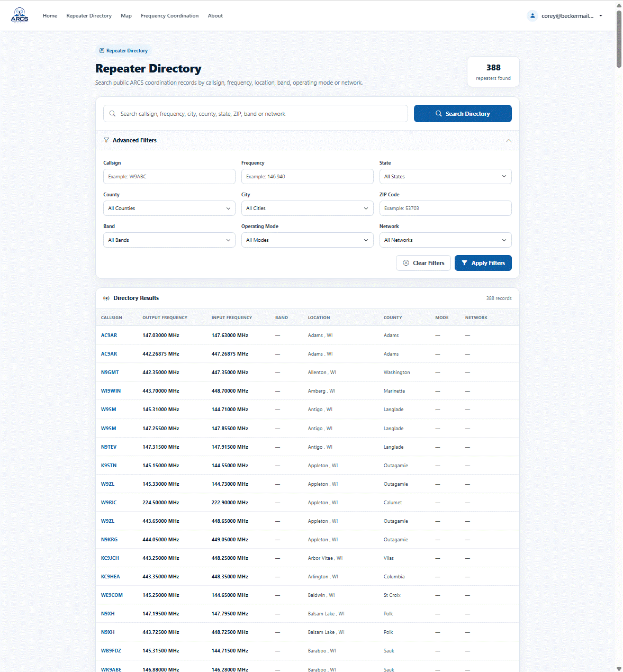Click the Repeater Directory breadcrumb badge icon
The width and height of the screenshot is (623, 672).
[x=102, y=51]
